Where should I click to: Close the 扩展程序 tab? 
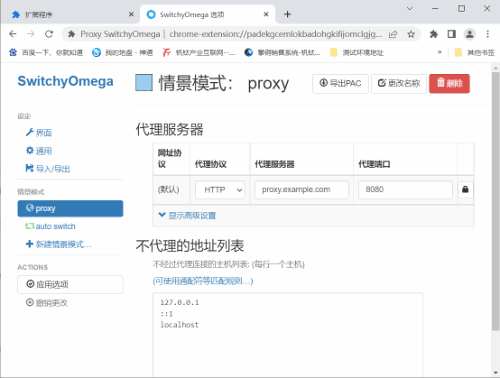tap(131, 14)
